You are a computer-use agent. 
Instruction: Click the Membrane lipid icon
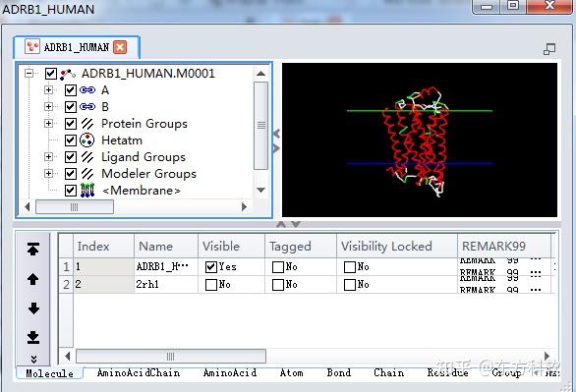pyautogui.click(x=87, y=191)
